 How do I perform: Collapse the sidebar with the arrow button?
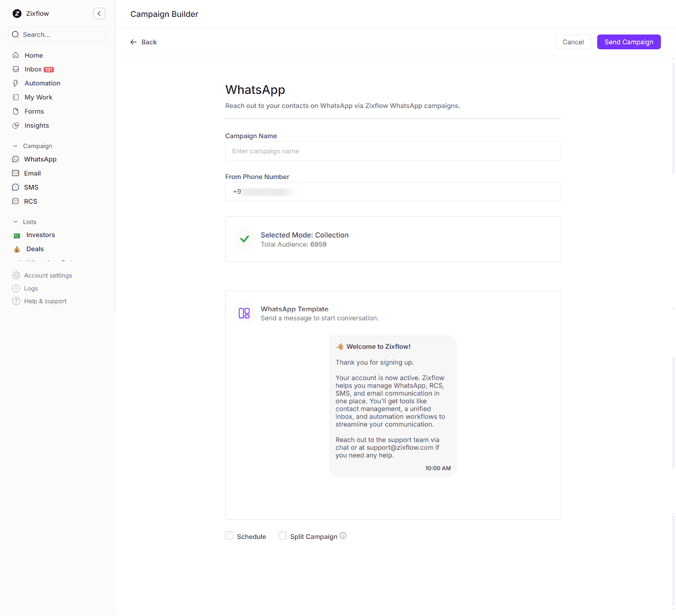click(99, 13)
